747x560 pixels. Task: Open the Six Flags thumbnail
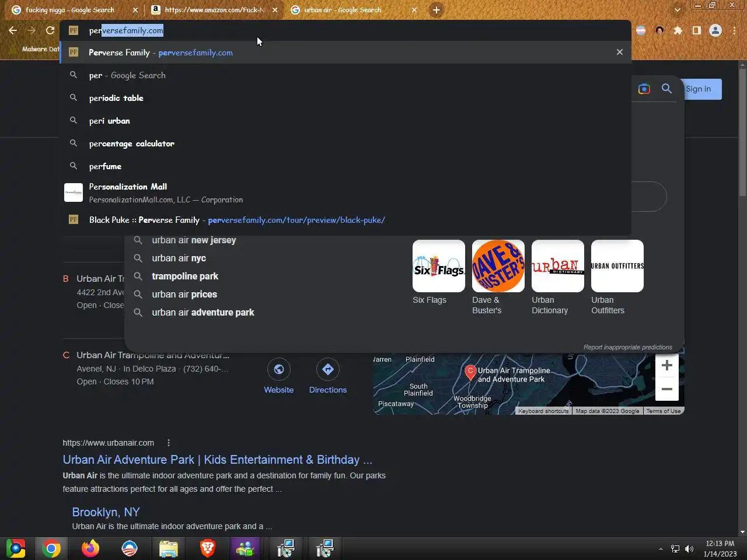click(x=439, y=266)
